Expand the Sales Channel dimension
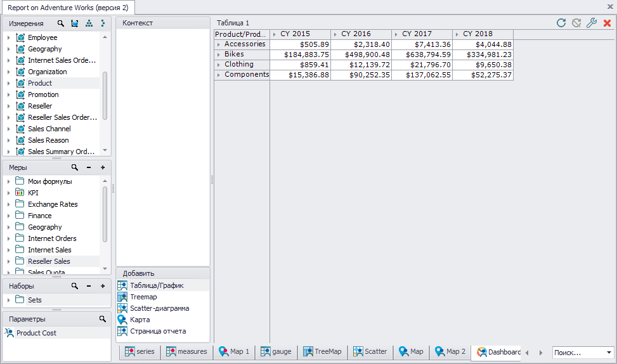 (x=9, y=129)
